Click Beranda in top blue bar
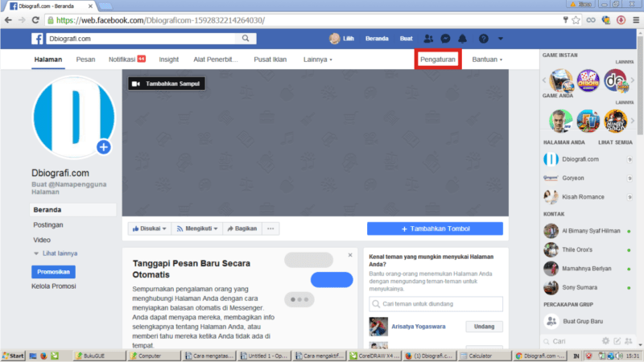Viewport: 644px width, 362px height. (x=377, y=39)
